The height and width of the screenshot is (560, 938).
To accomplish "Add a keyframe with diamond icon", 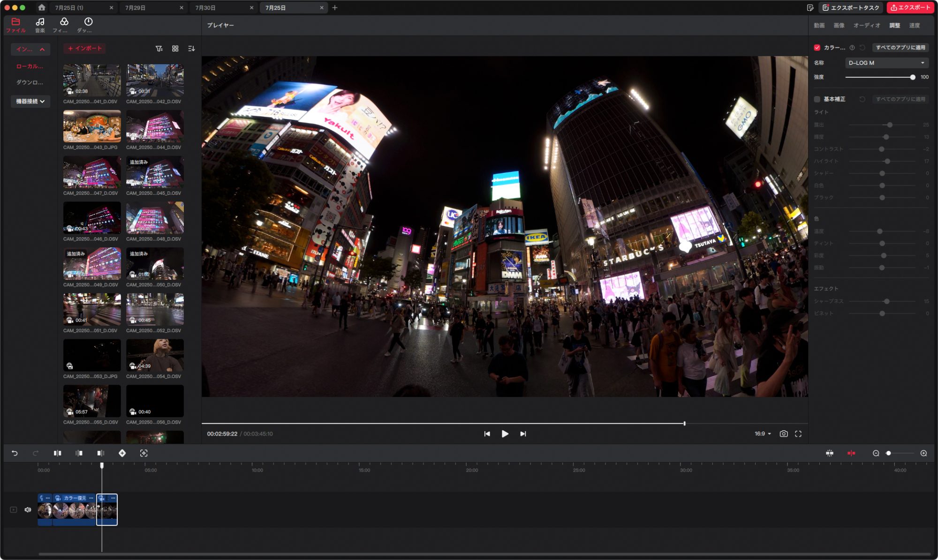I will pos(122,453).
